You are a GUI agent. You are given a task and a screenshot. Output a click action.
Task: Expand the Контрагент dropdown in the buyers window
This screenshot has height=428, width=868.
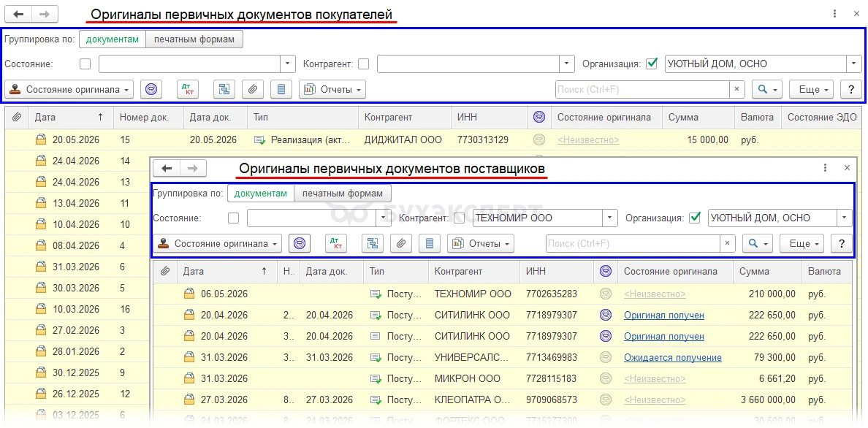[566, 64]
